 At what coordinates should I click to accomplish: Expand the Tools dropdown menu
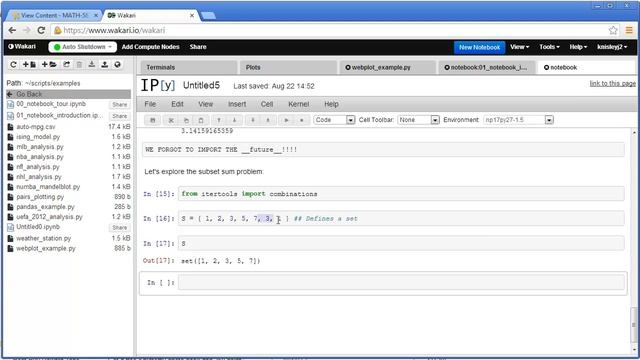click(x=549, y=47)
